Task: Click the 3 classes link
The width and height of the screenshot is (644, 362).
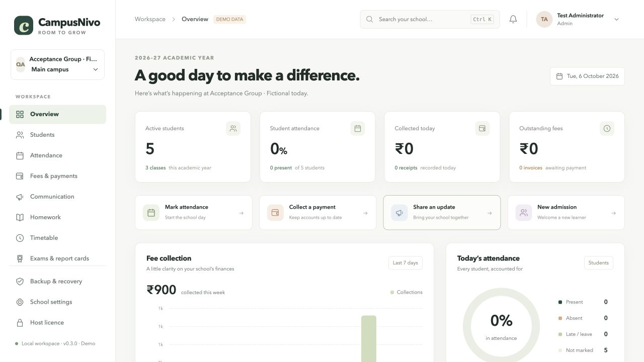Action: click(x=155, y=168)
